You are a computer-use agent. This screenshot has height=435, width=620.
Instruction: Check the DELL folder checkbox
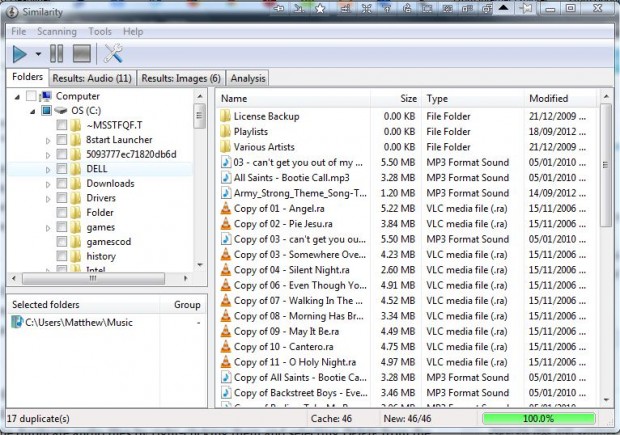point(62,169)
